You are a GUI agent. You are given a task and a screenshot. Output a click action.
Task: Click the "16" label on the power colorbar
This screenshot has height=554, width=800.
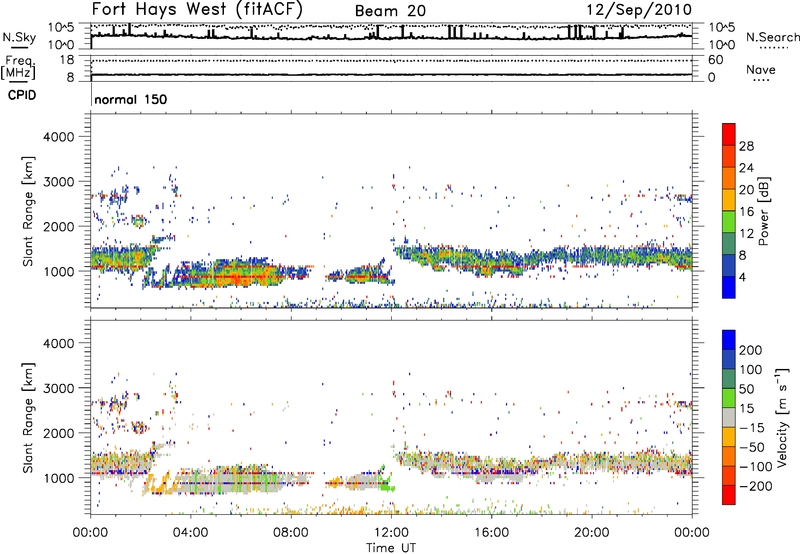point(746,212)
